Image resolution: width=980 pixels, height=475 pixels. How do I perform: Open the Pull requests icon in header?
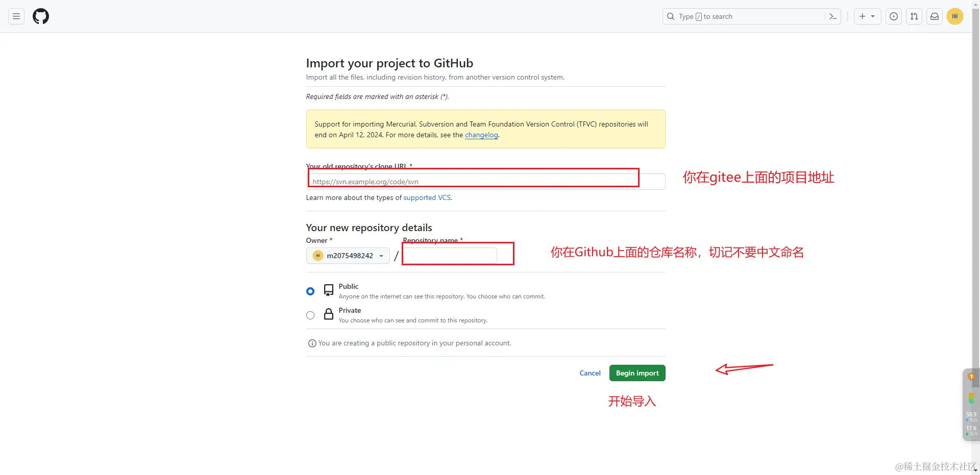tap(914, 16)
